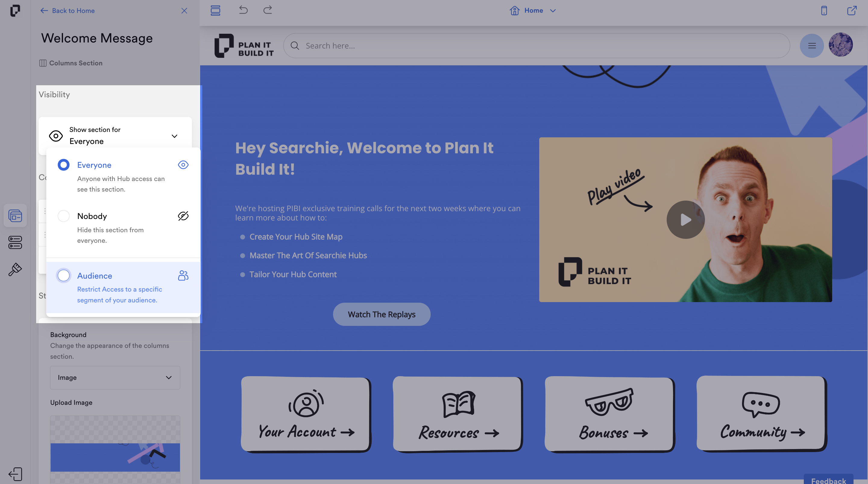Image resolution: width=868 pixels, height=484 pixels.
Task: Open the sections layout icon in toolbar
Action: (215, 10)
